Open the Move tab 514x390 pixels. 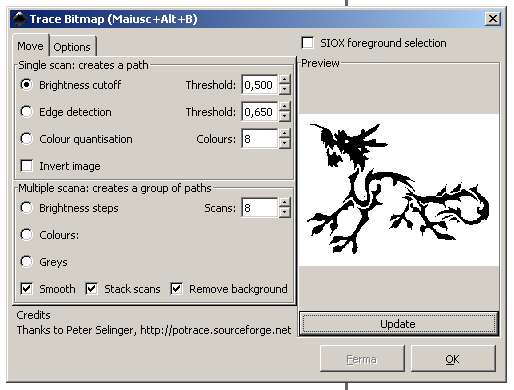point(30,46)
